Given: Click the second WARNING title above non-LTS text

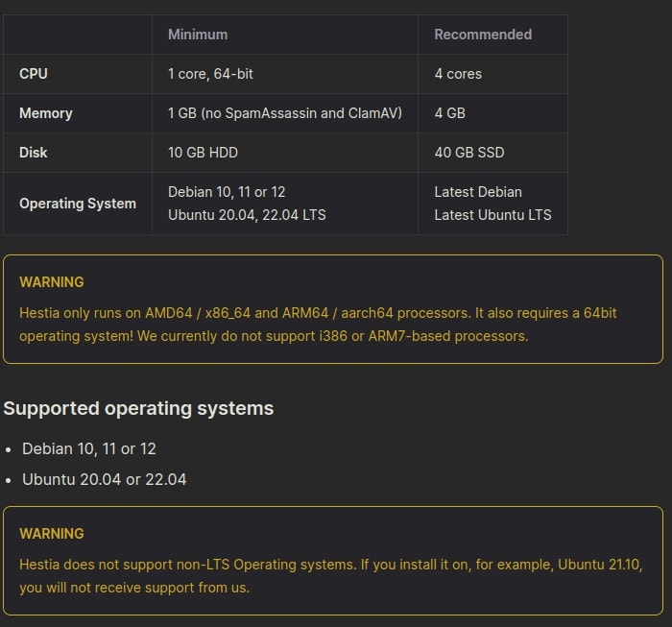Looking at the screenshot, I should click(x=52, y=534).
